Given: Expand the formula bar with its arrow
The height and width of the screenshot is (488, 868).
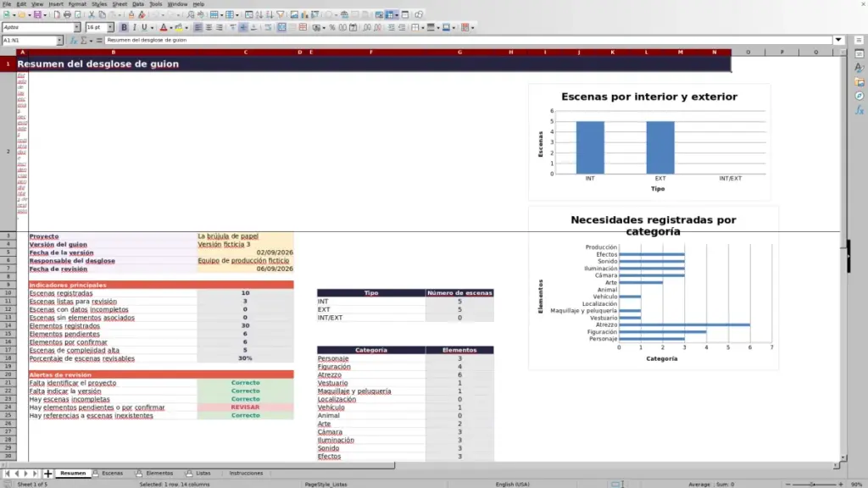Looking at the screenshot, I should click(838, 40).
